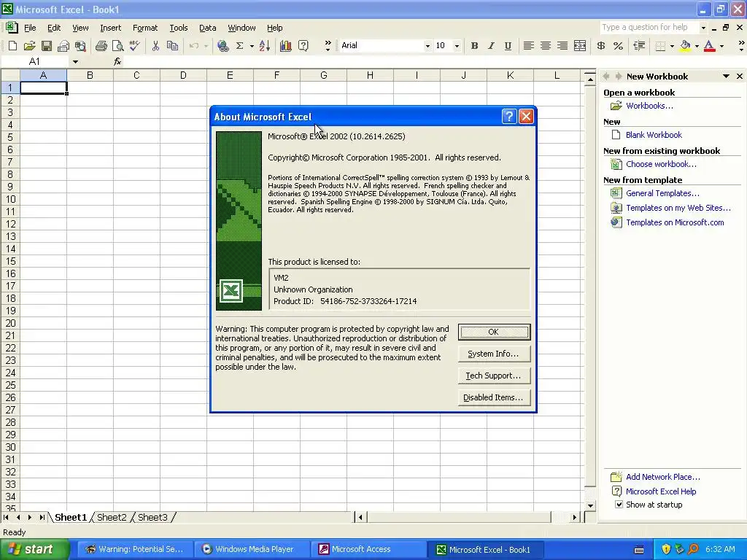Click the Insert Function fx icon
The width and height of the screenshot is (747, 560).
[x=117, y=61]
